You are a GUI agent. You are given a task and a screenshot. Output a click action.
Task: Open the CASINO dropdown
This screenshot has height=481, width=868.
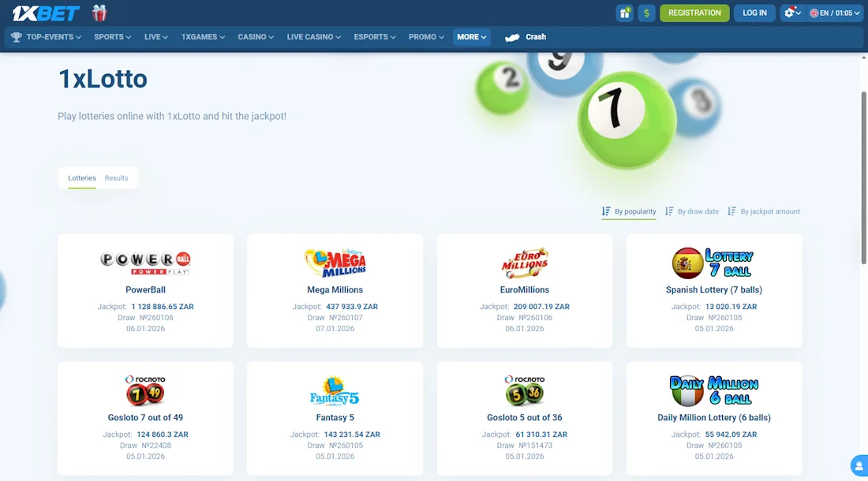coord(255,36)
